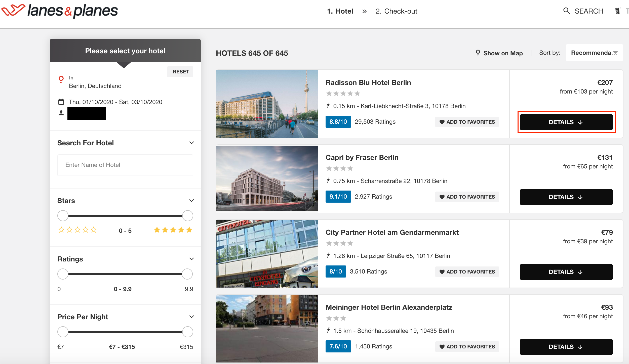
Task: Click the heart icon on Capri by Fraser favorites
Action: [x=442, y=197]
